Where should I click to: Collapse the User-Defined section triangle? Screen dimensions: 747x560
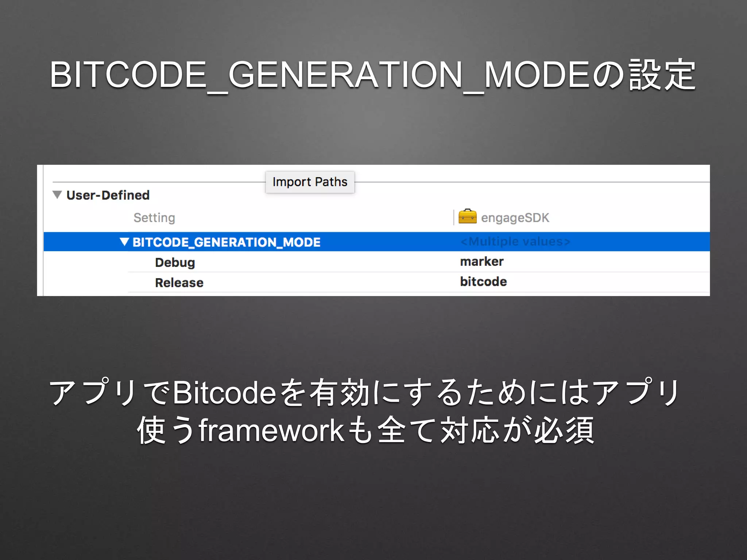57,195
